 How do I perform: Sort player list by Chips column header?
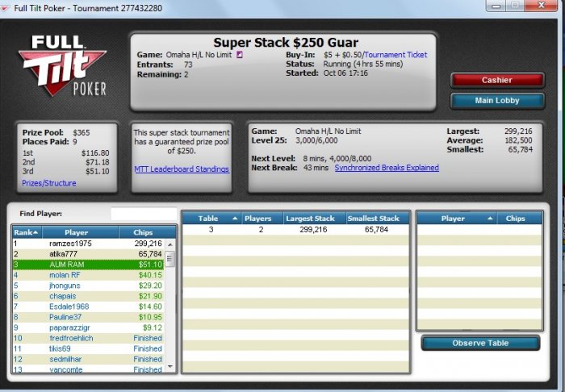(x=148, y=232)
